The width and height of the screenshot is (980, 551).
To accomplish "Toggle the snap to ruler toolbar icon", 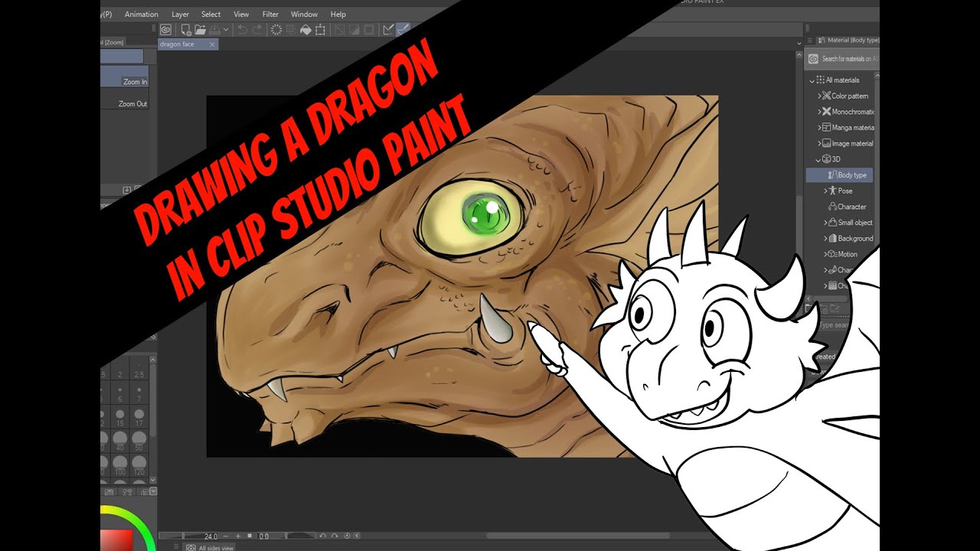I will (388, 30).
